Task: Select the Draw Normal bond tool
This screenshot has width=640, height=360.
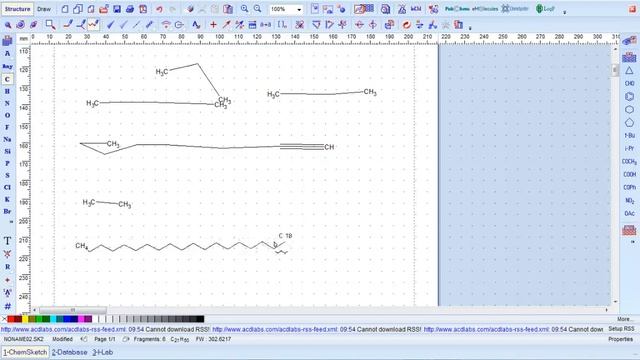Action: [68, 25]
